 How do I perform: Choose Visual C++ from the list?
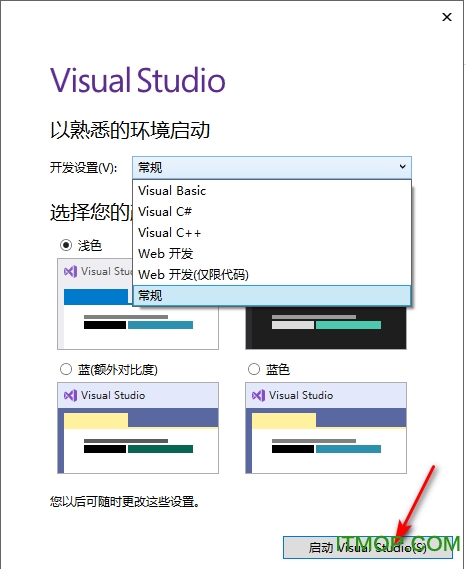click(x=272, y=233)
